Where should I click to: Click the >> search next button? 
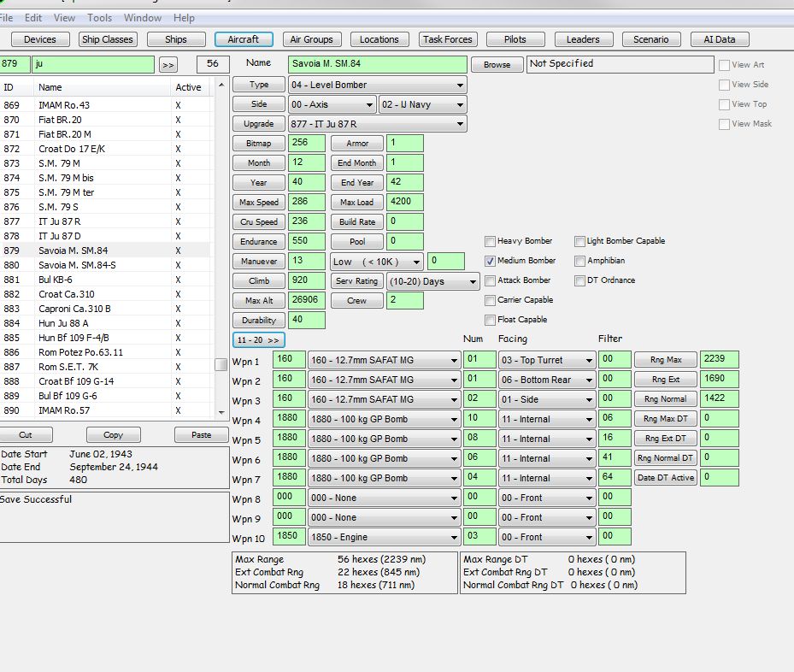click(168, 65)
